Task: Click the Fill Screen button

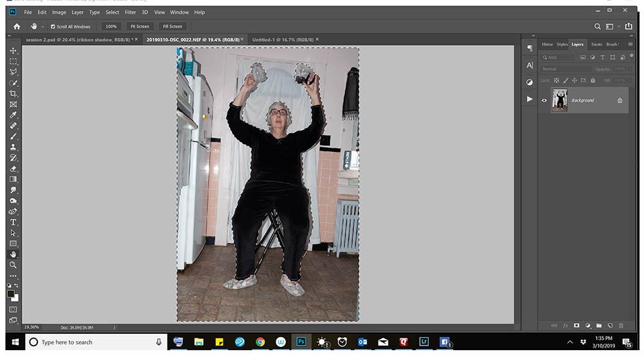Action: coord(173,26)
